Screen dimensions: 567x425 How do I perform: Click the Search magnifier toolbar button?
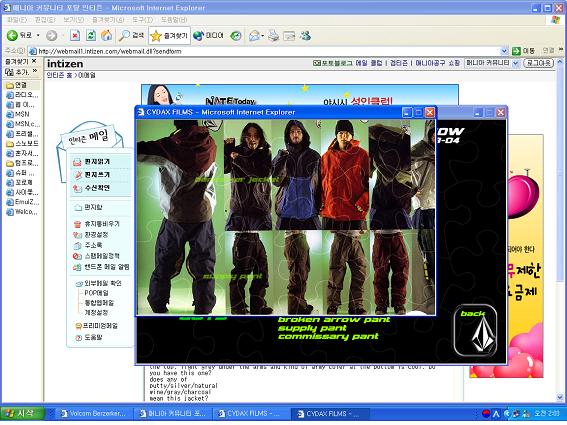tap(131, 35)
